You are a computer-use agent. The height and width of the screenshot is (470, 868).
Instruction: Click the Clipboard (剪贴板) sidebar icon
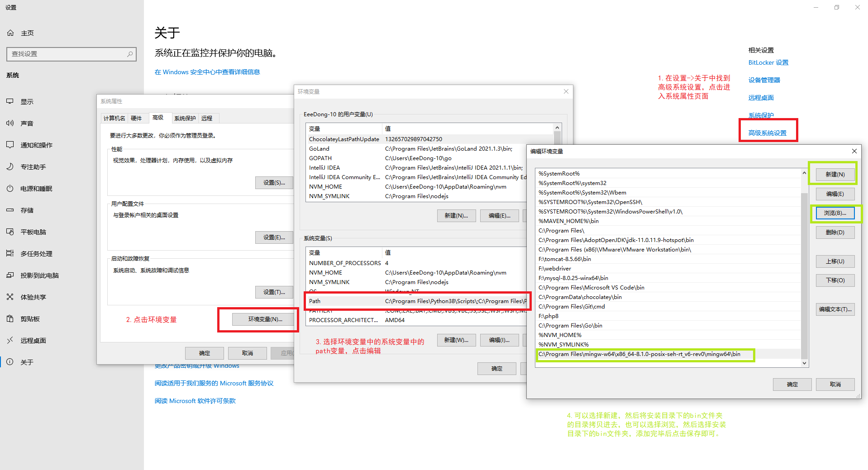click(x=10, y=319)
